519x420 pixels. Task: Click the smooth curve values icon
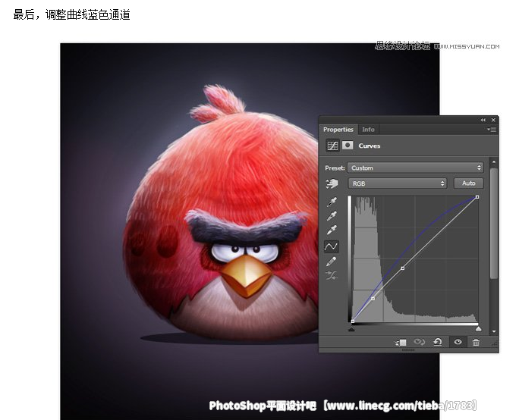coord(332,275)
